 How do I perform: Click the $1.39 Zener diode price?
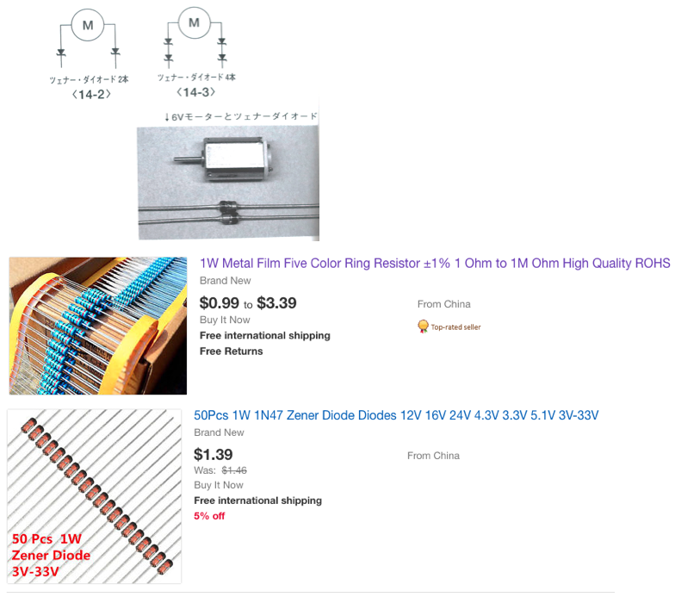click(214, 455)
